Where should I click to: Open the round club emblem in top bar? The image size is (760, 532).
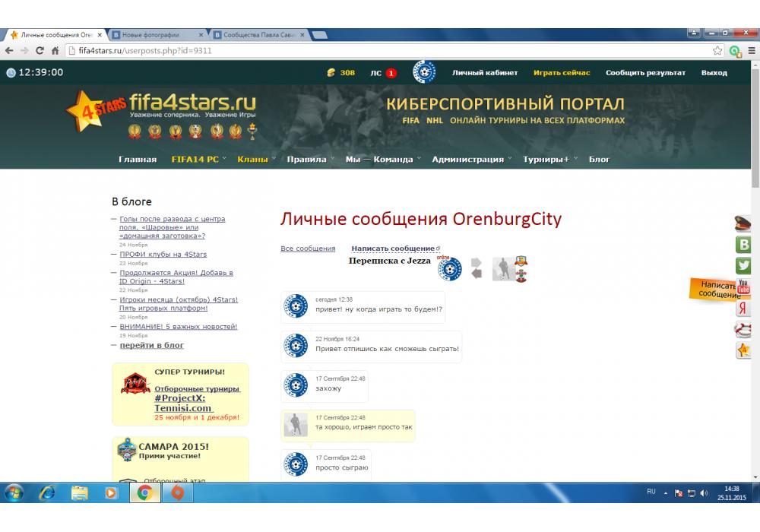pos(424,72)
